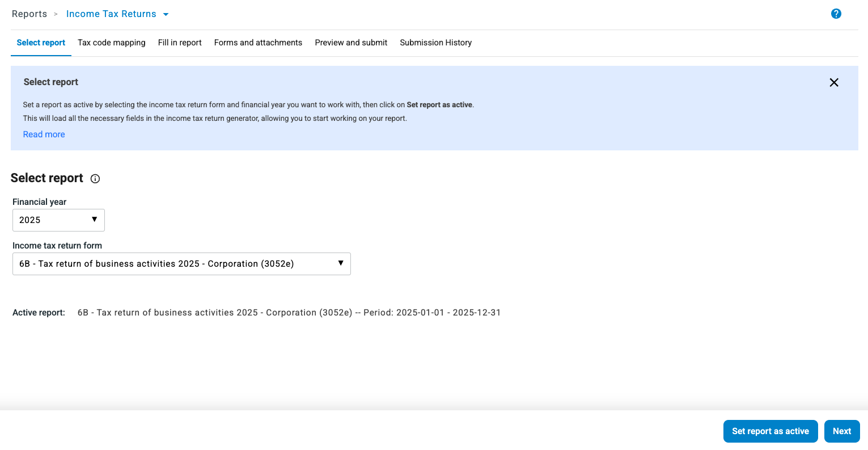Click the form field showing 6B Corporation 3052e
868x450 pixels.
[x=181, y=263]
